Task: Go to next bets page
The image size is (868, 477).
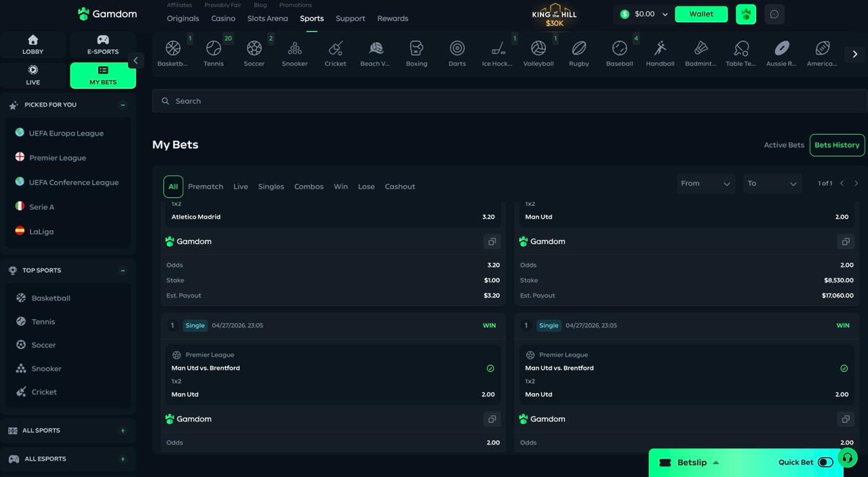Action: [856, 184]
